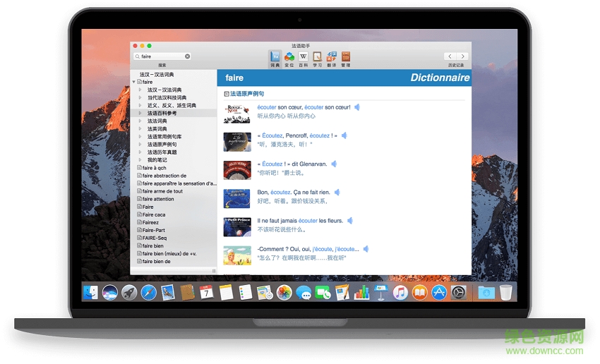
Task: Select the 学习 study toolbar icon
Action: [318, 56]
